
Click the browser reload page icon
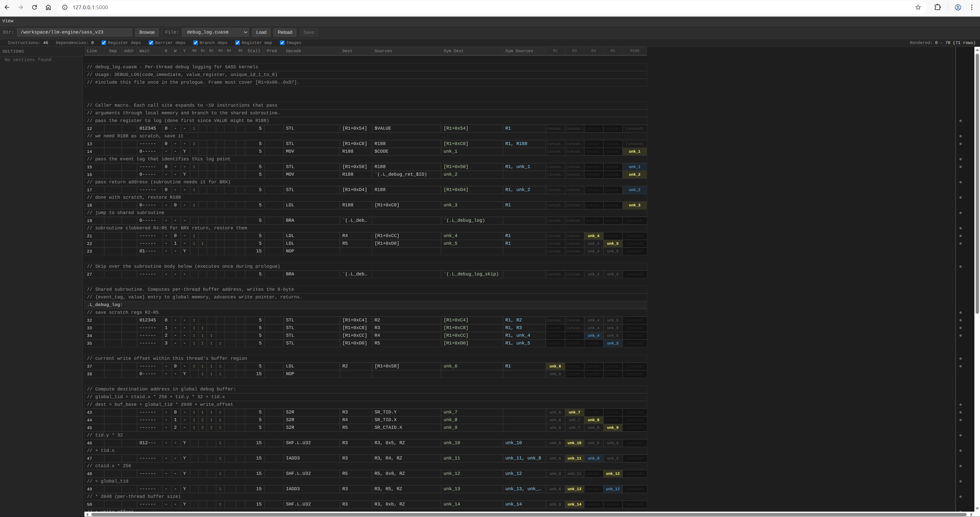pos(34,7)
